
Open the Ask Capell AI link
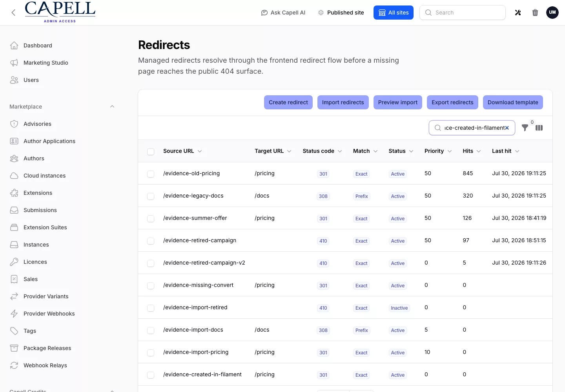(283, 13)
